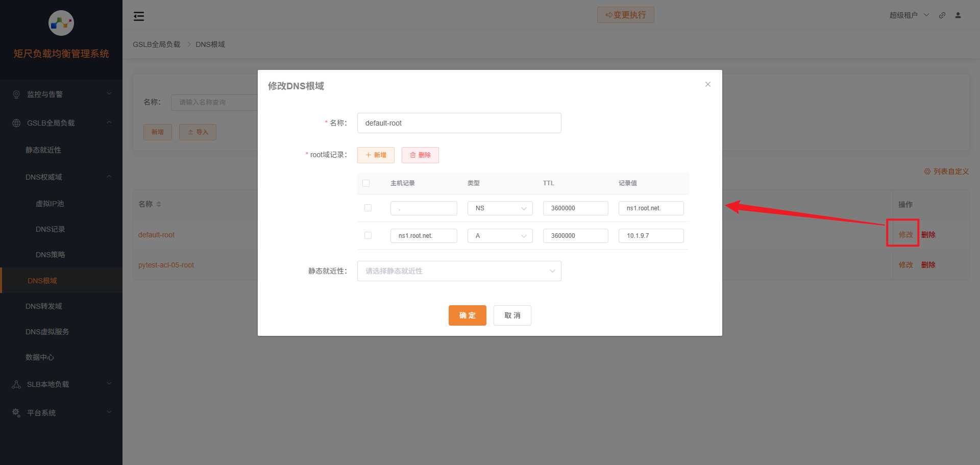Open the DNS策略 sidebar menu item

click(51, 254)
